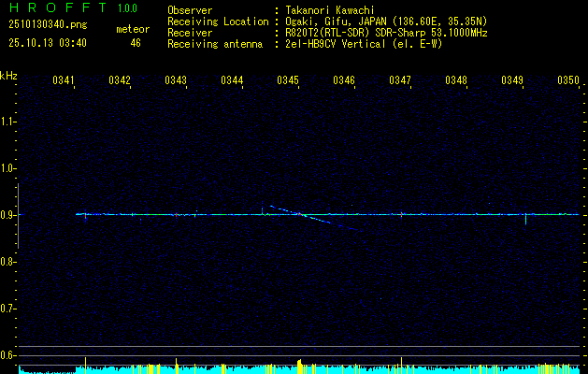Screen dimensions: 588x374
Task: Click the timestamp 25.10.13 03:40
Action: coord(48,43)
